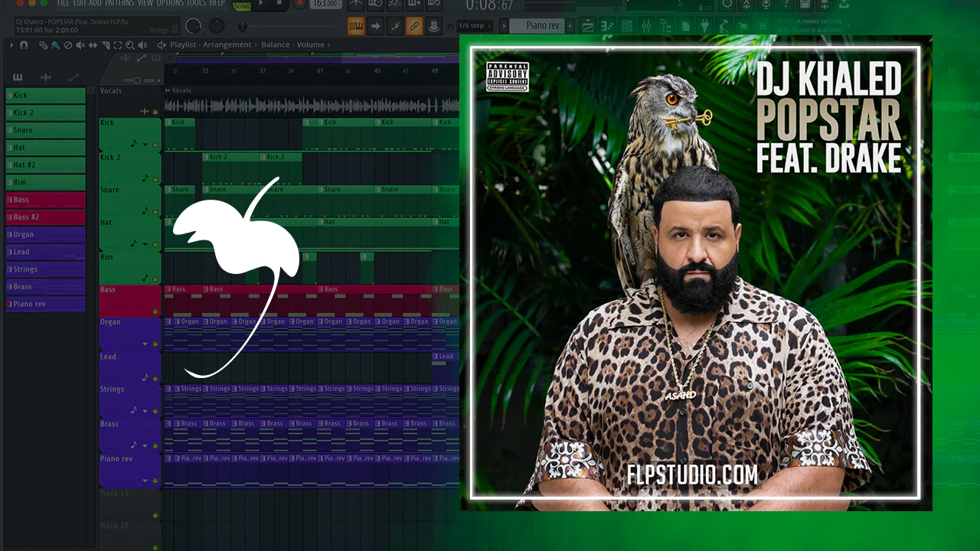Image resolution: width=980 pixels, height=551 pixels.
Task: Open the PATTERNS menu
Action: pos(119,3)
